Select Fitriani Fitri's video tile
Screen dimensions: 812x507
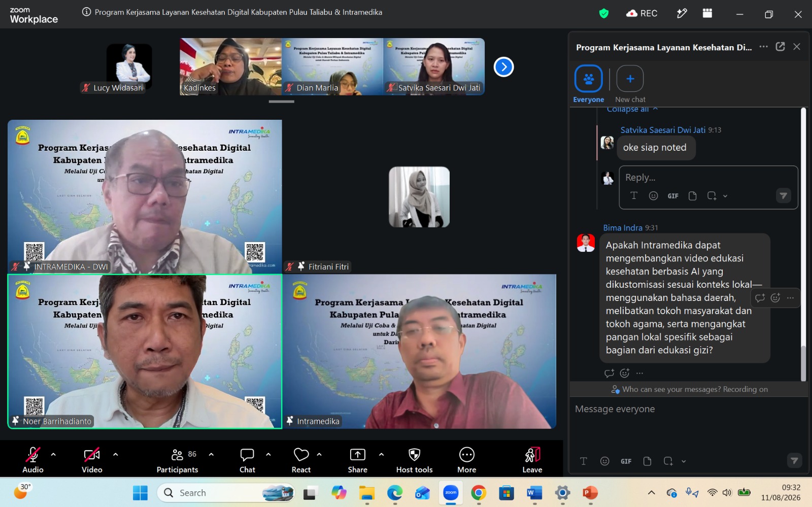pos(419,197)
